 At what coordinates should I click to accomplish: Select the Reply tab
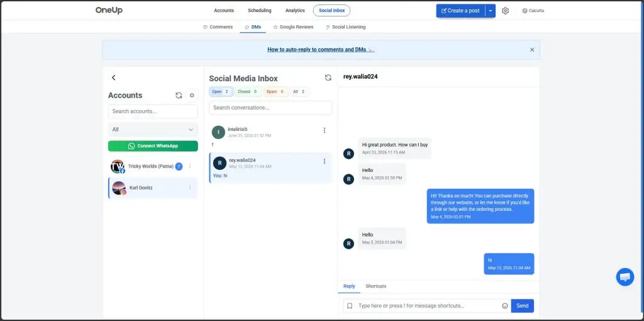coord(349,286)
